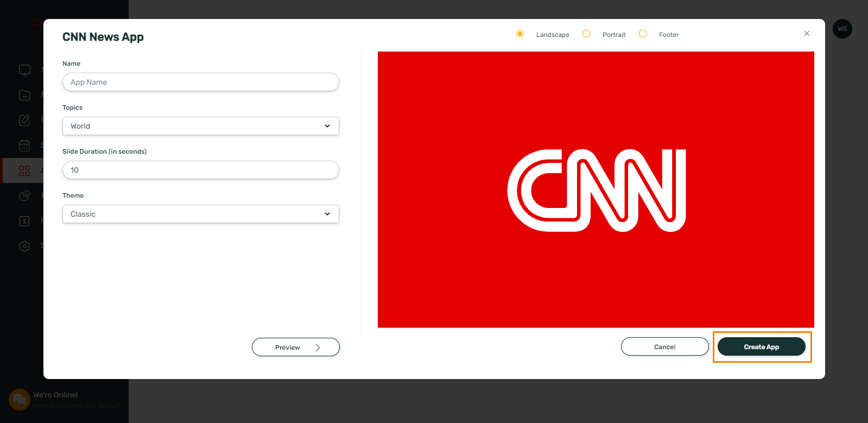868x423 pixels.
Task: Open the schedule calendar icon in sidebar
Action: coord(24,146)
